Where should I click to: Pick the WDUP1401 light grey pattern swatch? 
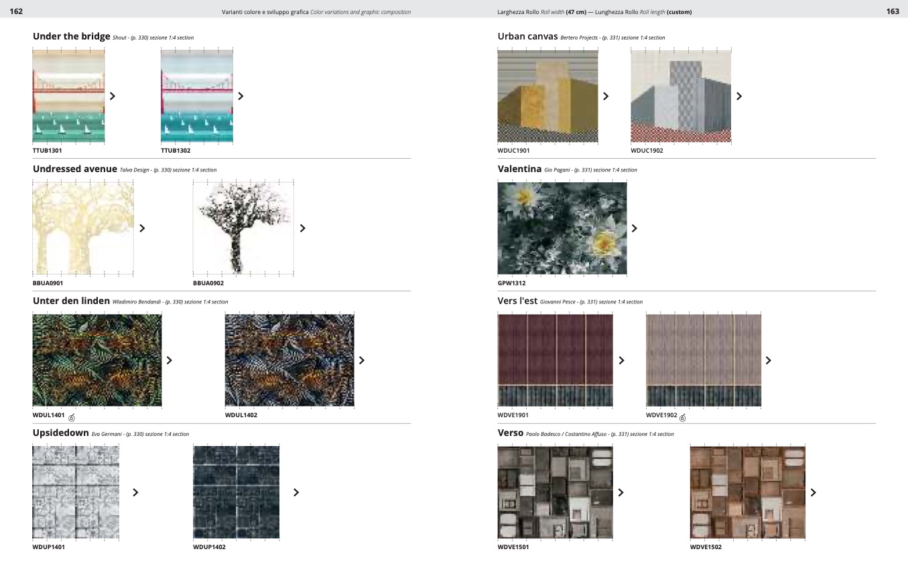pyautogui.click(x=76, y=493)
